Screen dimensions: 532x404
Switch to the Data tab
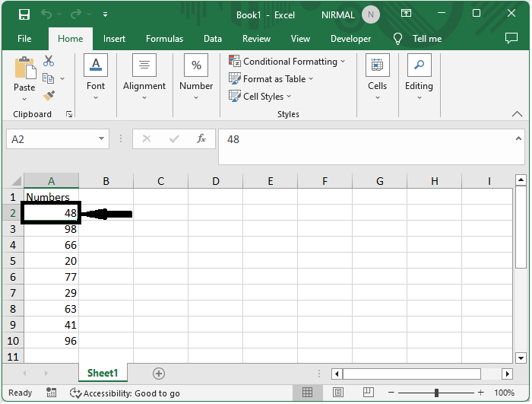[x=212, y=39]
